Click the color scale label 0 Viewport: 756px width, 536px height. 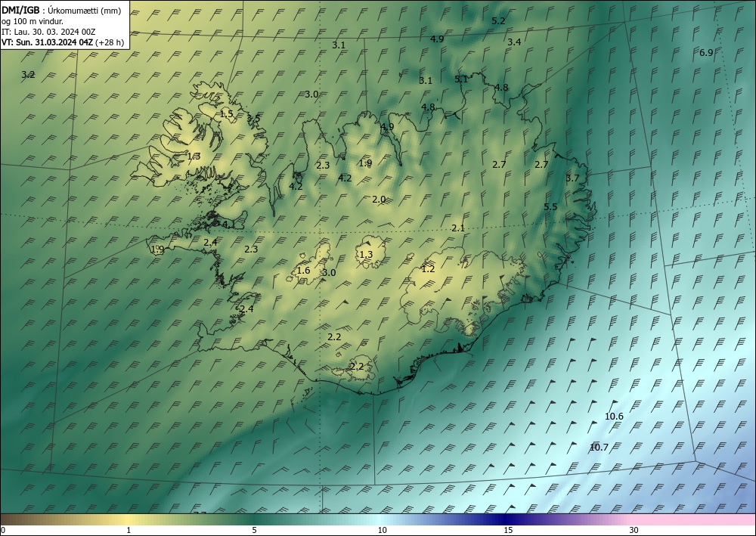click(3, 531)
